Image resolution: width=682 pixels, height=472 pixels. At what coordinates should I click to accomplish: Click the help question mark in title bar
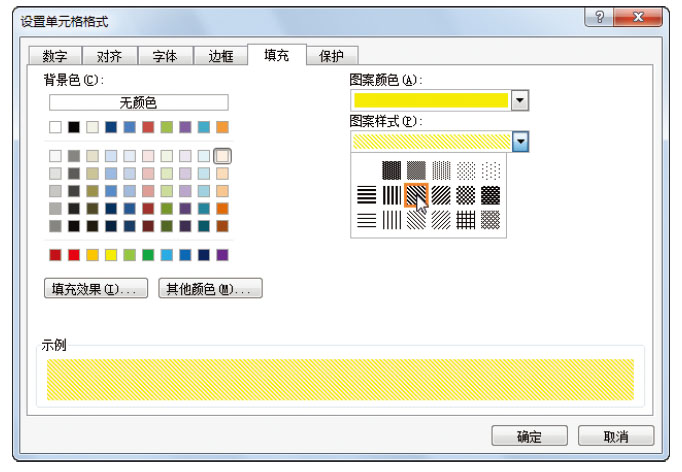click(x=598, y=20)
